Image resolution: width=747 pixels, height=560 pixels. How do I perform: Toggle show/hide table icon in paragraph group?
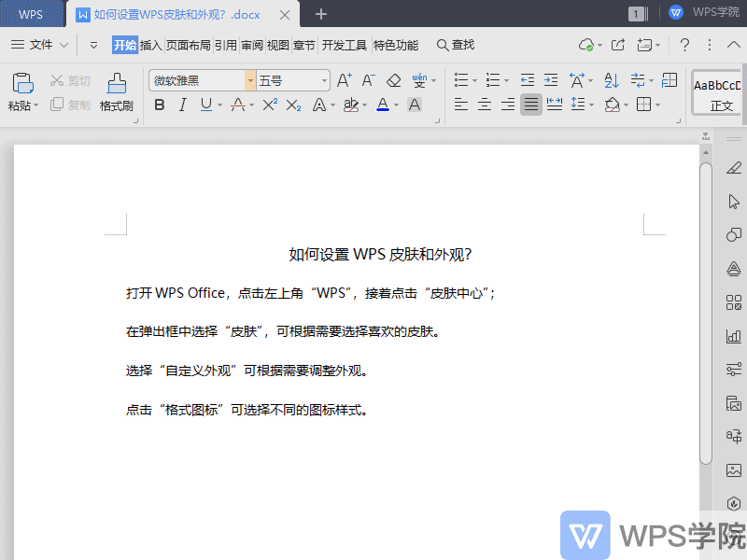click(x=669, y=80)
